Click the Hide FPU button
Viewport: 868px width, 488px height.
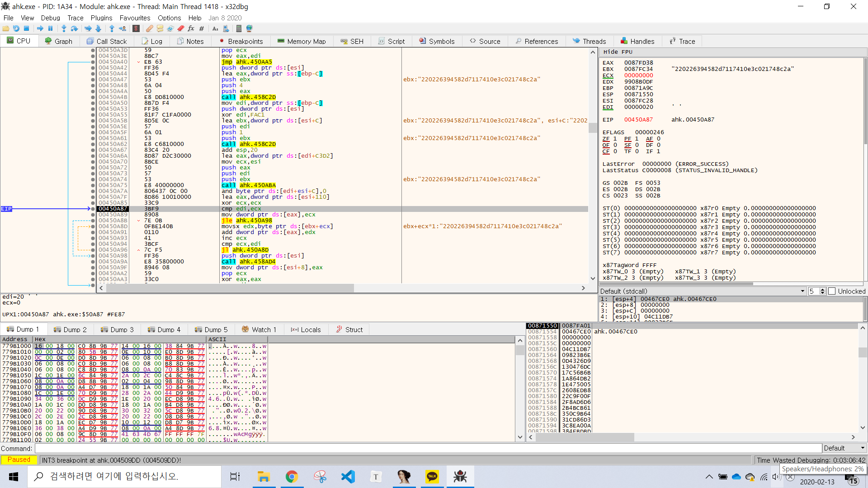pyautogui.click(x=618, y=52)
